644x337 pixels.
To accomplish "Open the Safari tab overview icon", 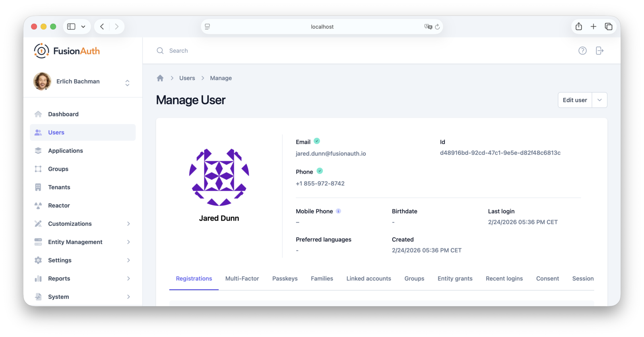I will [608, 27].
